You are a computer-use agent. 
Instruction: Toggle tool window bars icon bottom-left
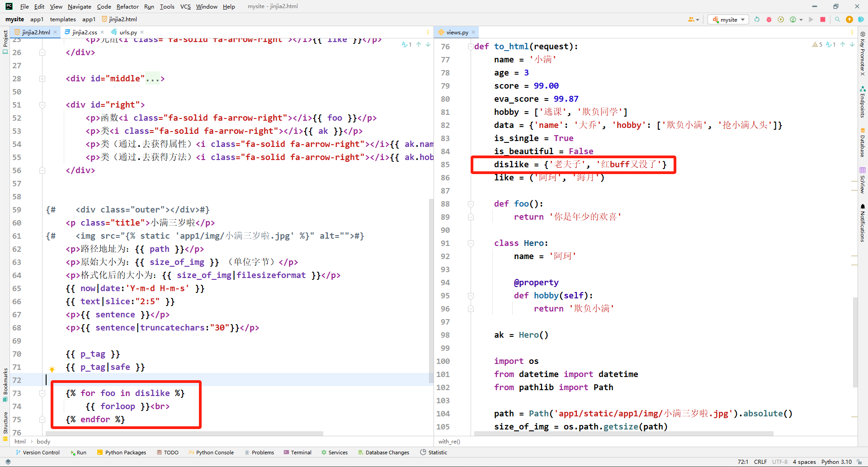[x=8, y=462]
